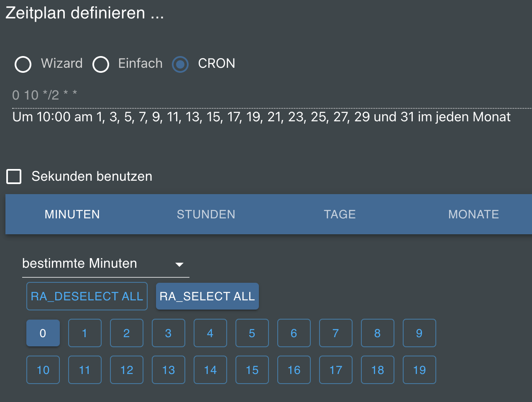The image size is (532, 402).
Task: Toggle minute 3 button
Action: click(169, 333)
